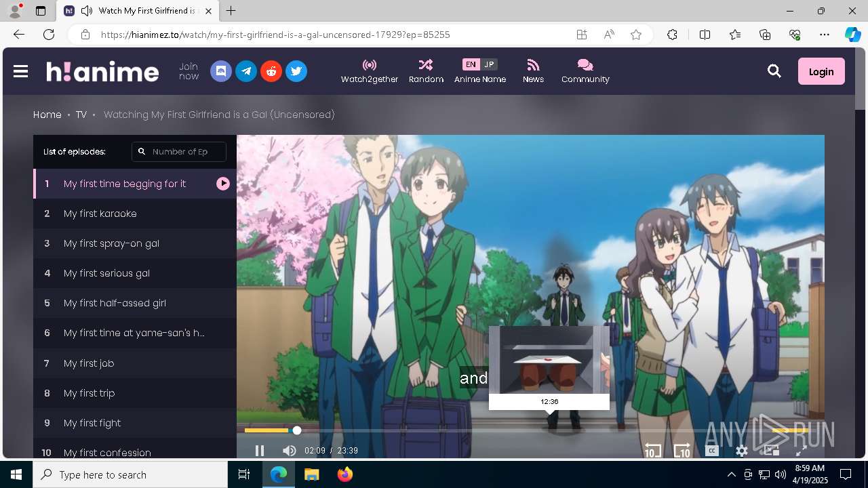This screenshot has height=488, width=868.
Task: Select episode 1 My first time begging for it
Action: [x=135, y=184]
